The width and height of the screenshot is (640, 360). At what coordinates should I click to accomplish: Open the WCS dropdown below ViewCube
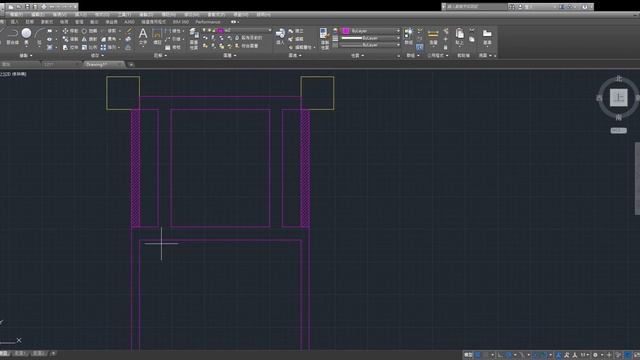pyautogui.click(x=618, y=131)
